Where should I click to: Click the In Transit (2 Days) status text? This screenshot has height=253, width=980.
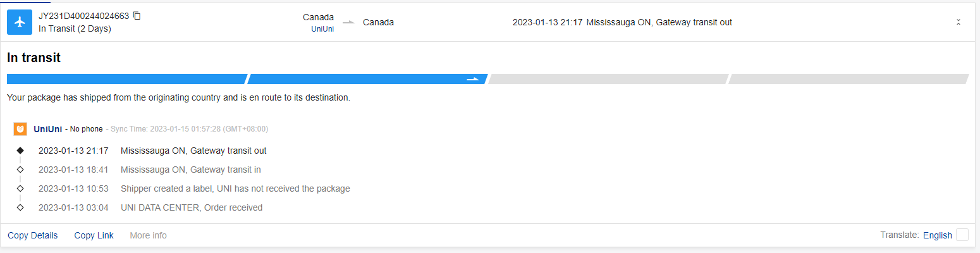[x=75, y=28]
